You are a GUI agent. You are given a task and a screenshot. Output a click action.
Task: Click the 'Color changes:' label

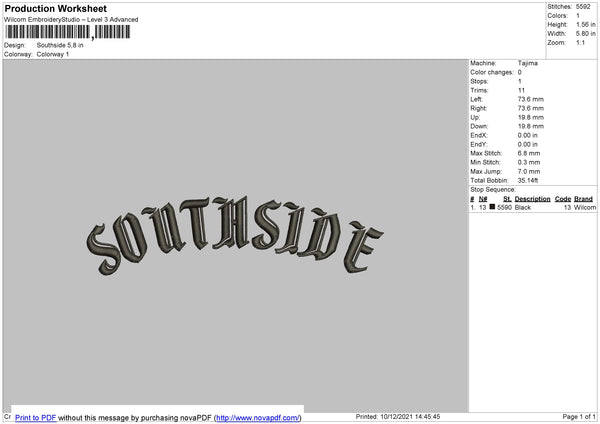[x=492, y=72]
